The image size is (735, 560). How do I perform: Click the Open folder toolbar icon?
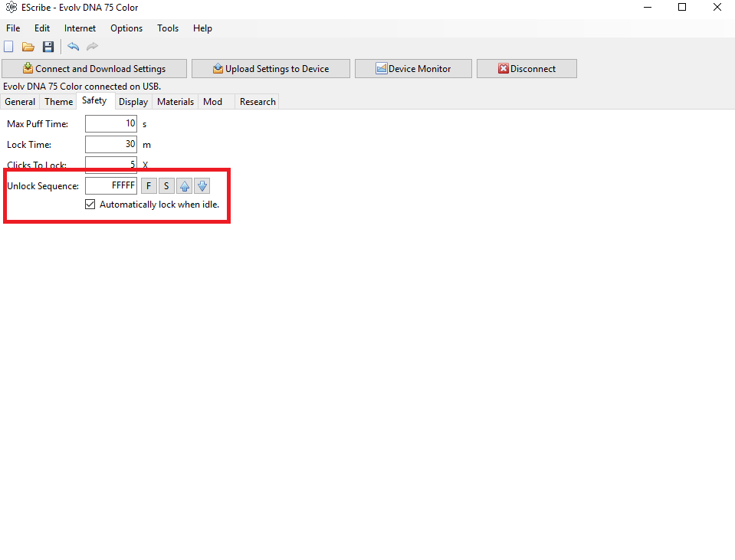pyautogui.click(x=28, y=47)
